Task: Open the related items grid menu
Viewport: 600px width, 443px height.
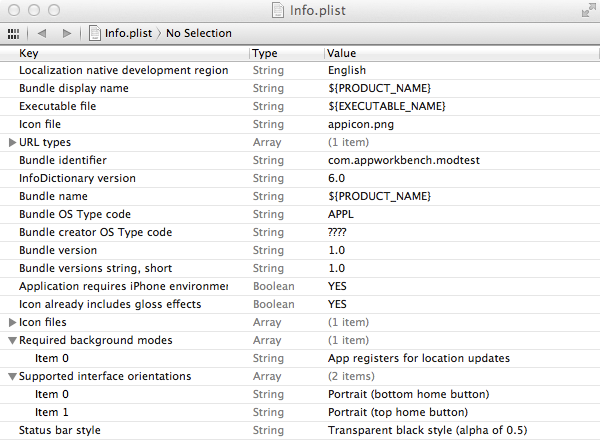Action: (x=13, y=33)
